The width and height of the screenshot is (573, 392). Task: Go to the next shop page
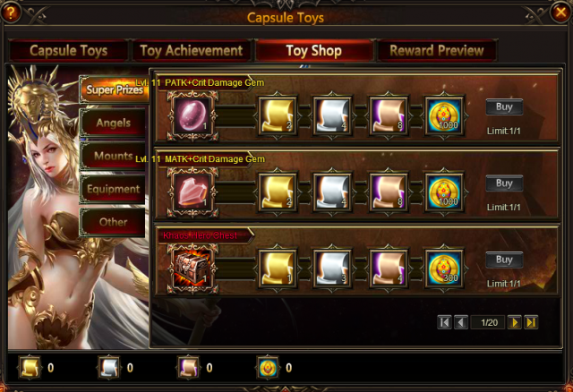click(514, 322)
